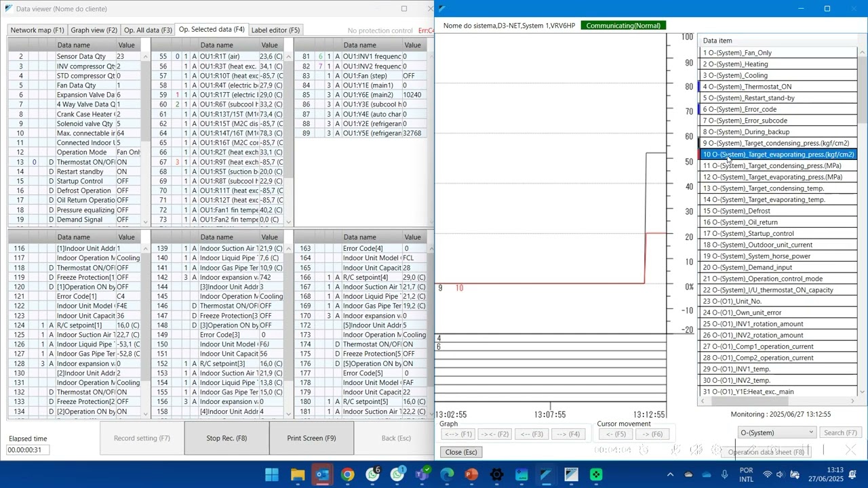Image resolution: width=868 pixels, height=488 pixels.
Task: Move cursor left with <- (F5) button
Action: click(615, 434)
